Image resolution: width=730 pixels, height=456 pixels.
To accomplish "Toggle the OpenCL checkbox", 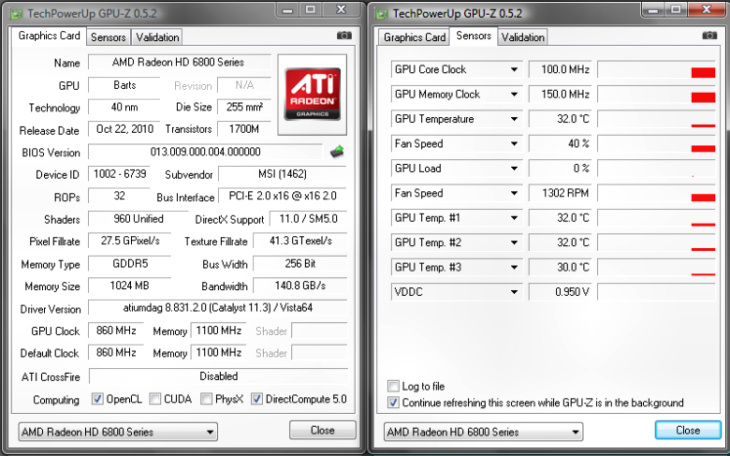I will coord(97,399).
